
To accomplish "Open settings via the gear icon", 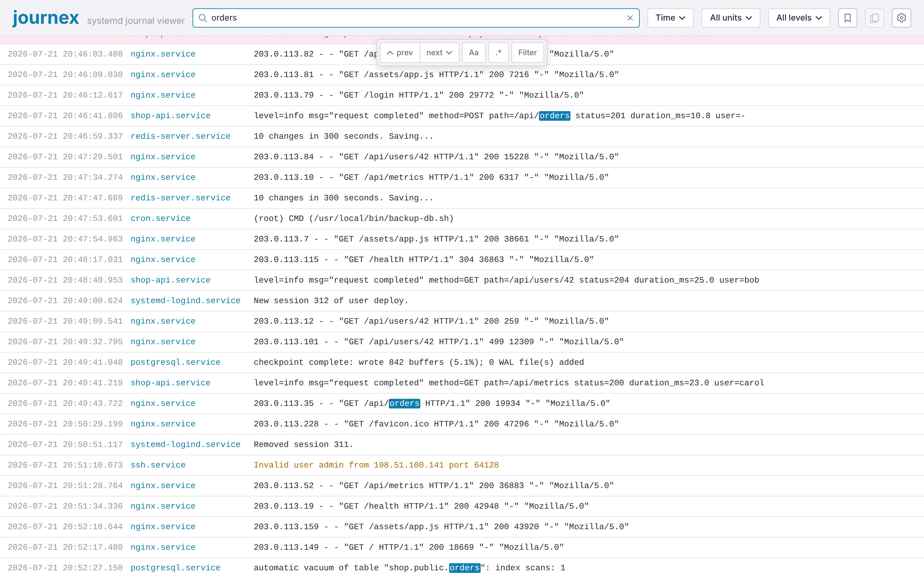I will coord(902,18).
